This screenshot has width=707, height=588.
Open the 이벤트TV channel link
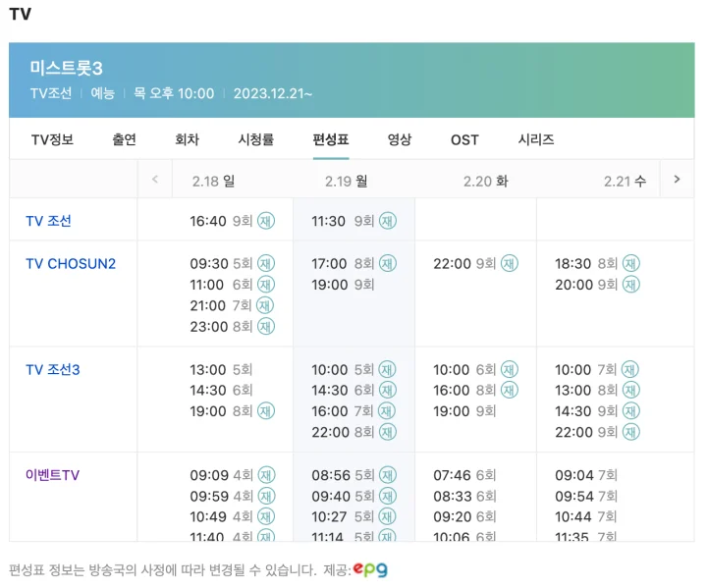(52, 475)
